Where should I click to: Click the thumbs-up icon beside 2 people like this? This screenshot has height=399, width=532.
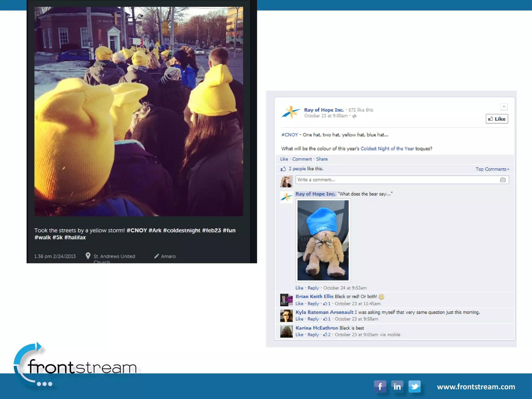tap(283, 169)
